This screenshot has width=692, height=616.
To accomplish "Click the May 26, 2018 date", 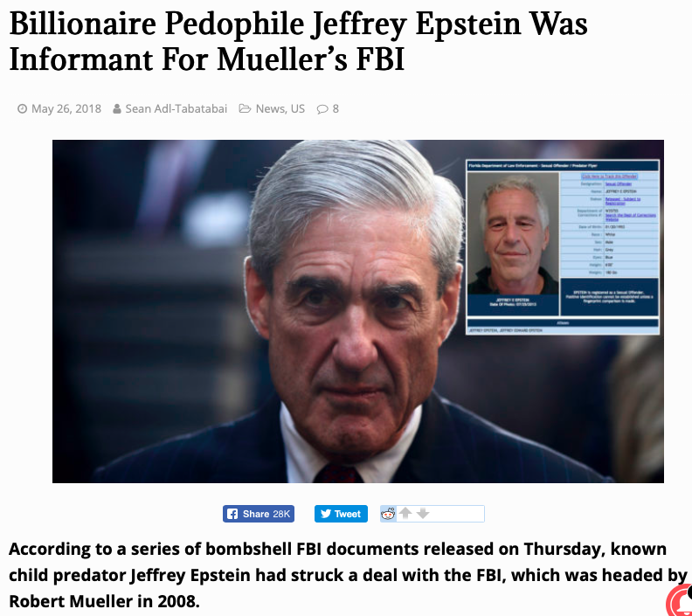I will coord(66,108).
